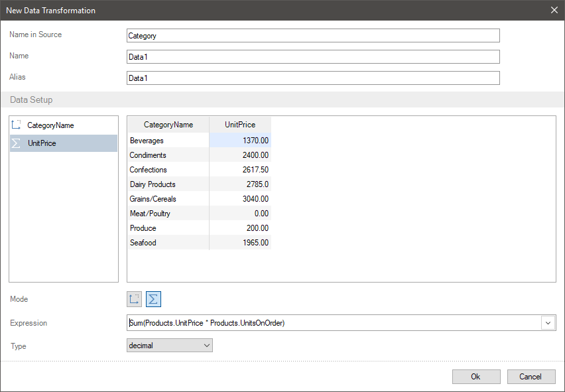Select the Measure (sigma) mode button
This screenshot has width=565, height=392.
click(153, 299)
